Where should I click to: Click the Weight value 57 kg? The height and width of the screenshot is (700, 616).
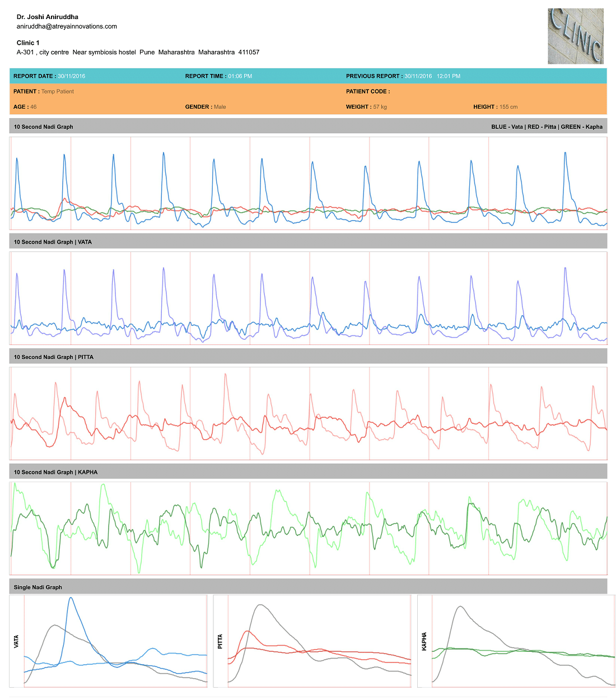[x=380, y=107]
